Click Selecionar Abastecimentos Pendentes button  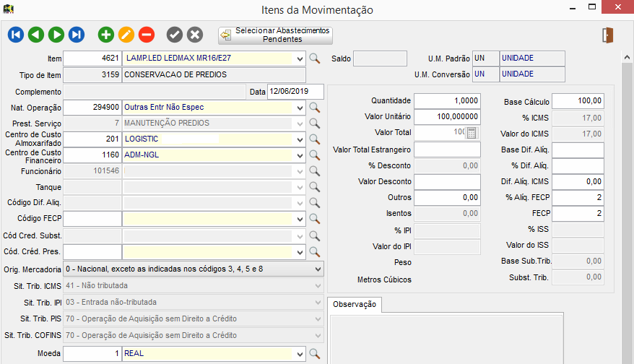275,35
